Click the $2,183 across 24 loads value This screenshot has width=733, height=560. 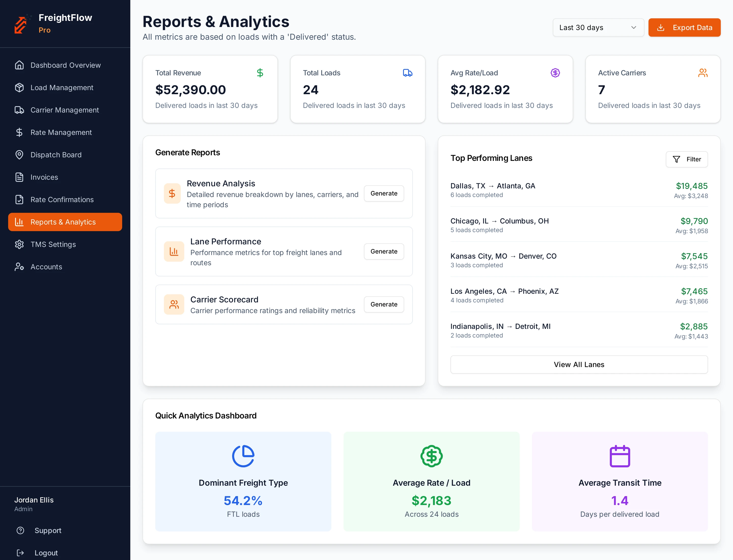(431, 500)
